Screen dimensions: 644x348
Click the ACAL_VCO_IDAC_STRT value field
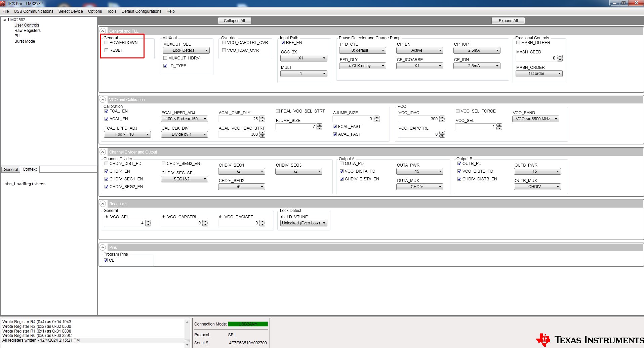click(x=239, y=134)
